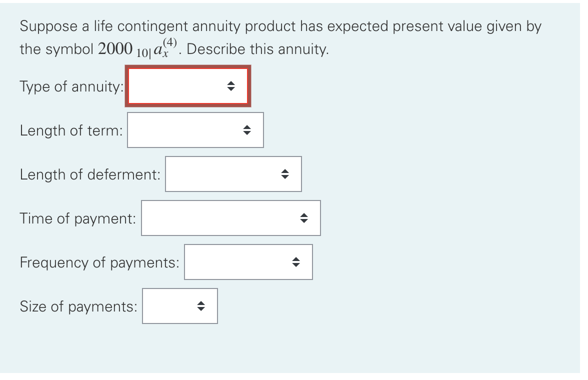588x380 pixels.
Task: Select the highlighted Type of annuity selection box
Action: pos(187,86)
